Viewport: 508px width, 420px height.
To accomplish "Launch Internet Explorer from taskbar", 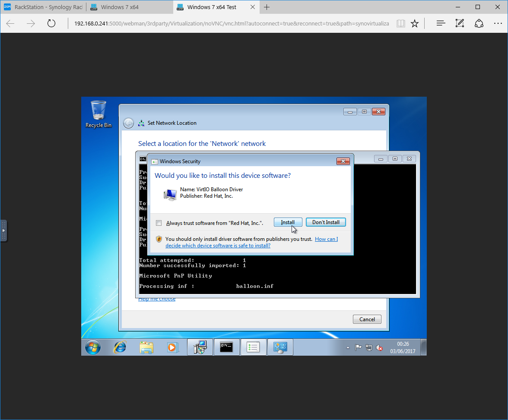I will pos(120,347).
